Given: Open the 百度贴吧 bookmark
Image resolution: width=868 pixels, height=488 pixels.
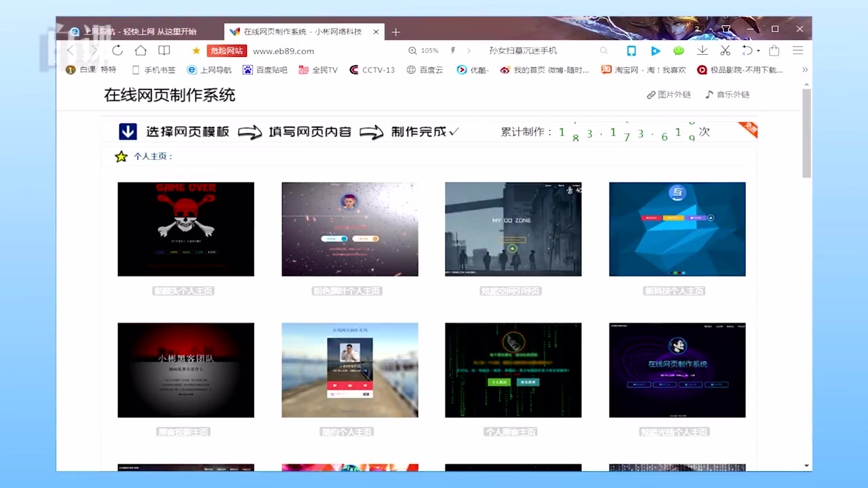Looking at the screenshot, I should click(x=265, y=70).
